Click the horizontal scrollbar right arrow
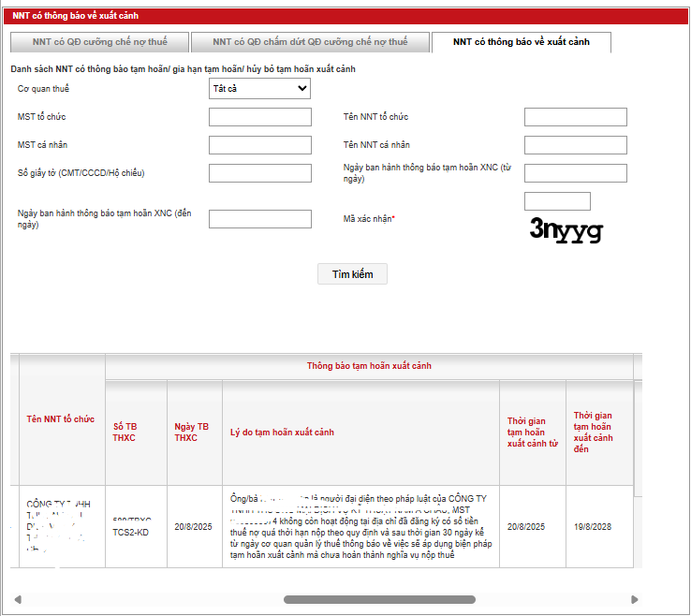Image resolution: width=691 pixels, height=616 pixels. [634, 599]
